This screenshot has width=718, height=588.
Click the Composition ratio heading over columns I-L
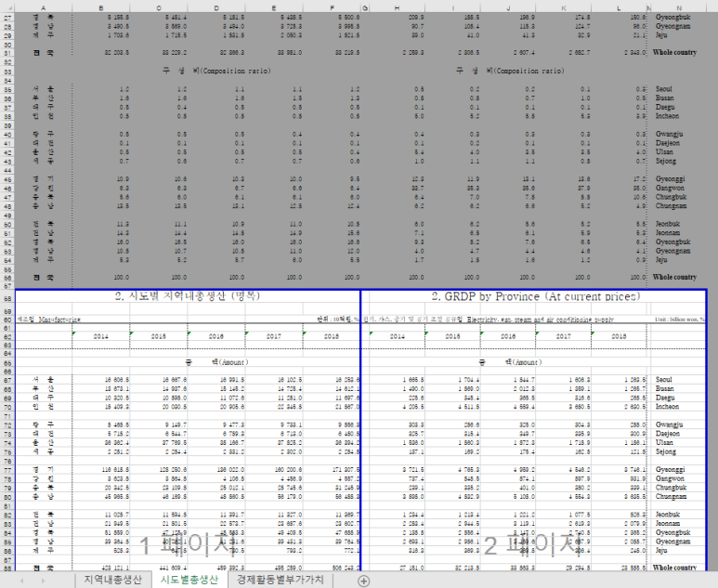point(510,71)
